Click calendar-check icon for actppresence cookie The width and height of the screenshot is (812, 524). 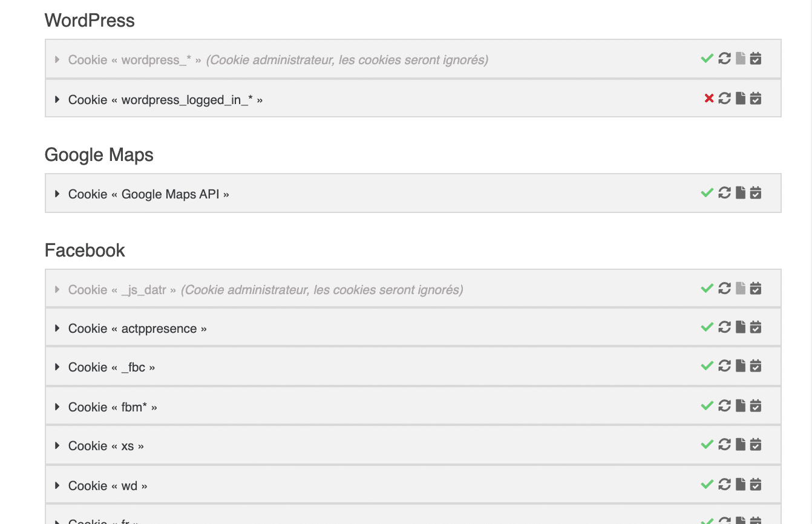tap(756, 327)
